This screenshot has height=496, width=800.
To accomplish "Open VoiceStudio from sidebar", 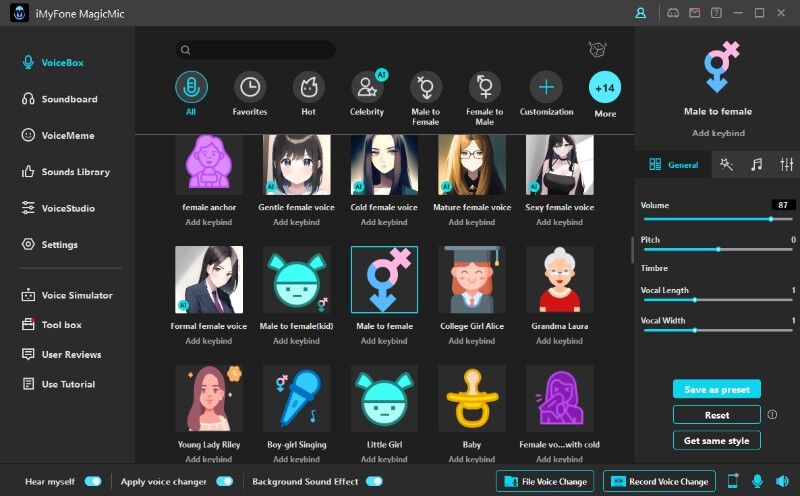I will click(x=58, y=208).
